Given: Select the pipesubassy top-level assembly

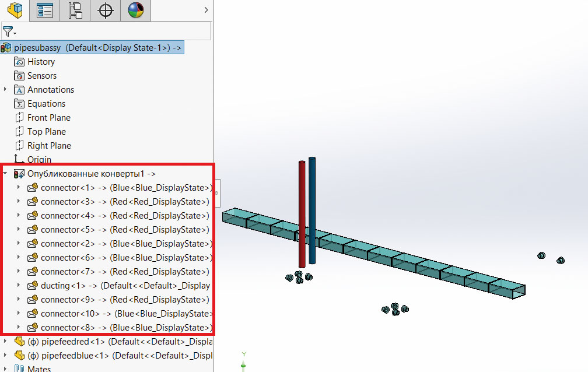Looking at the screenshot, I should (x=93, y=48).
